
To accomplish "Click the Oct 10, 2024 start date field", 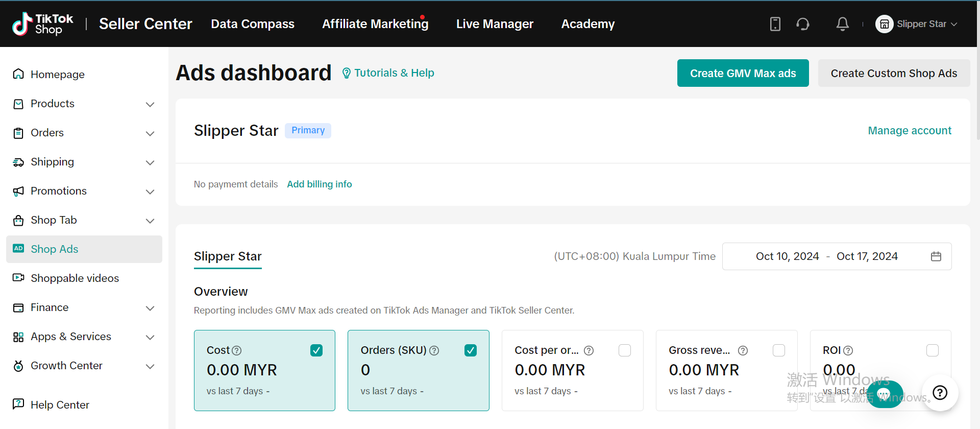I will tap(787, 256).
